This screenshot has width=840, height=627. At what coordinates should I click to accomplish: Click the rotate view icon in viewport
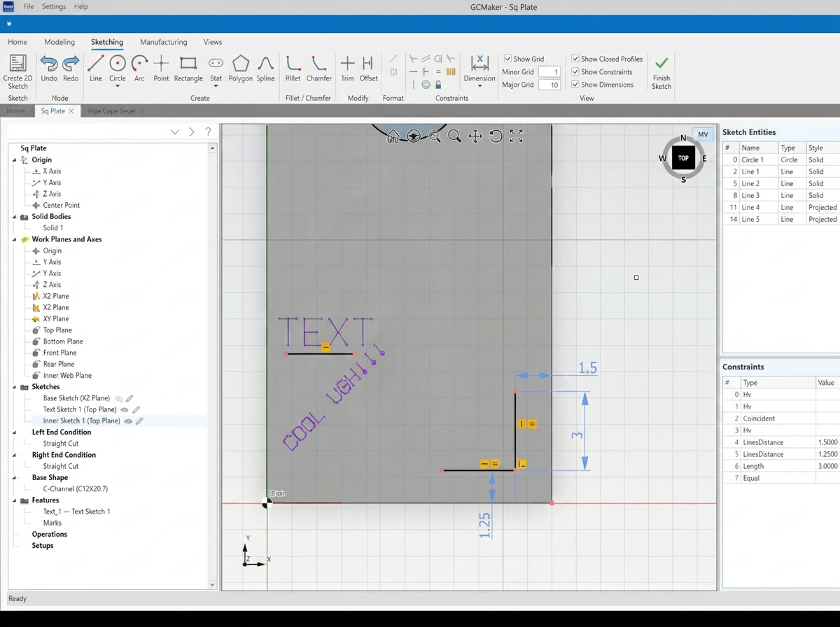[496, 136]
